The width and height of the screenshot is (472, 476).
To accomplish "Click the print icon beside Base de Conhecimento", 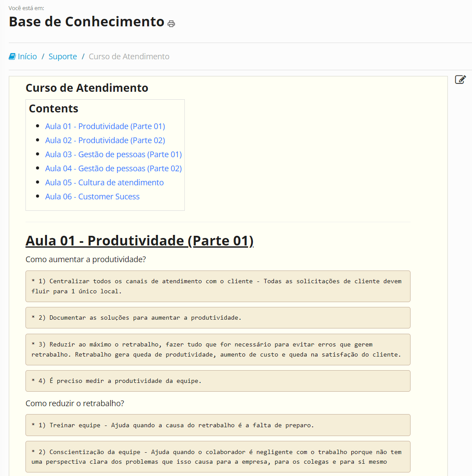I will pos(171,24).
